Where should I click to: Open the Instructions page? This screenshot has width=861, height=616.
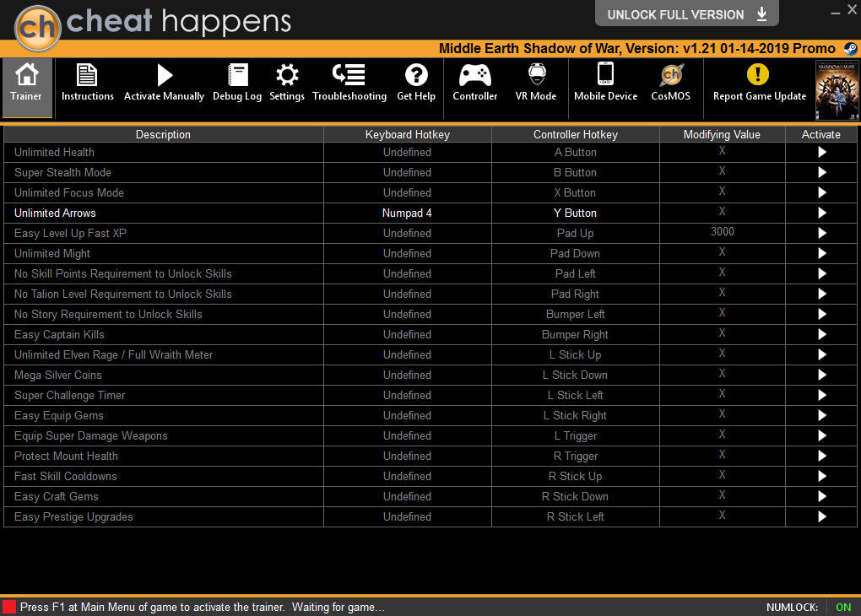[x=87, y=83]
